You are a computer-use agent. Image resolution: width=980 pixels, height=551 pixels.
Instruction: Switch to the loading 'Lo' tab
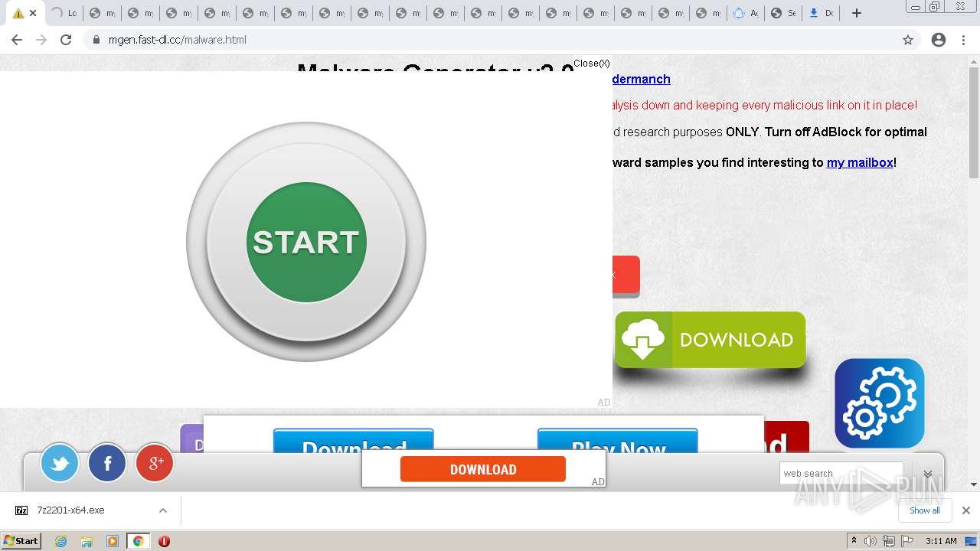coord(64,13)
